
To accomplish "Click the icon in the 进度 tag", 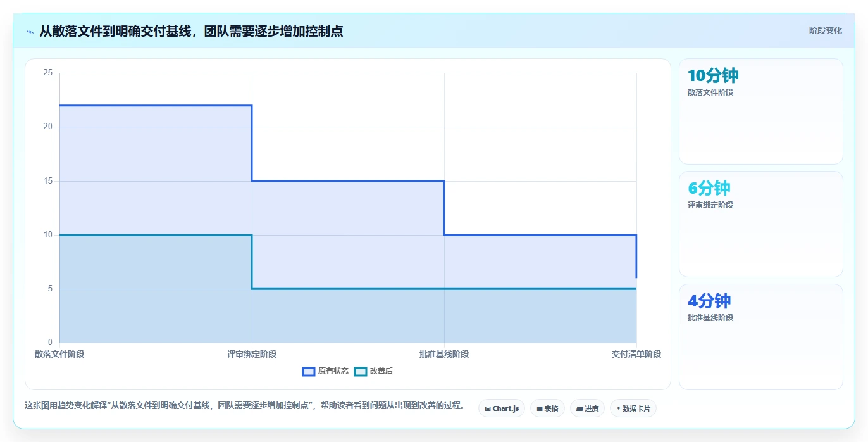I will pyautogui.click(x=580, y=409).
